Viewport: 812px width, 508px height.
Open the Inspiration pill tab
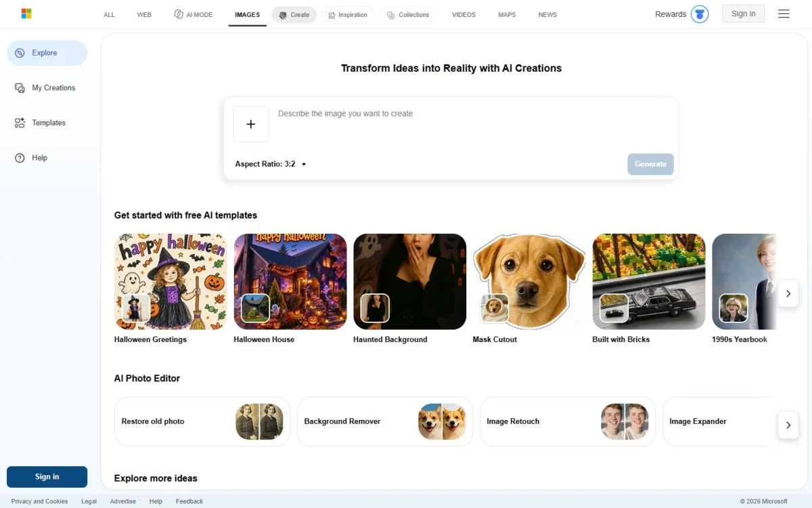348,15
